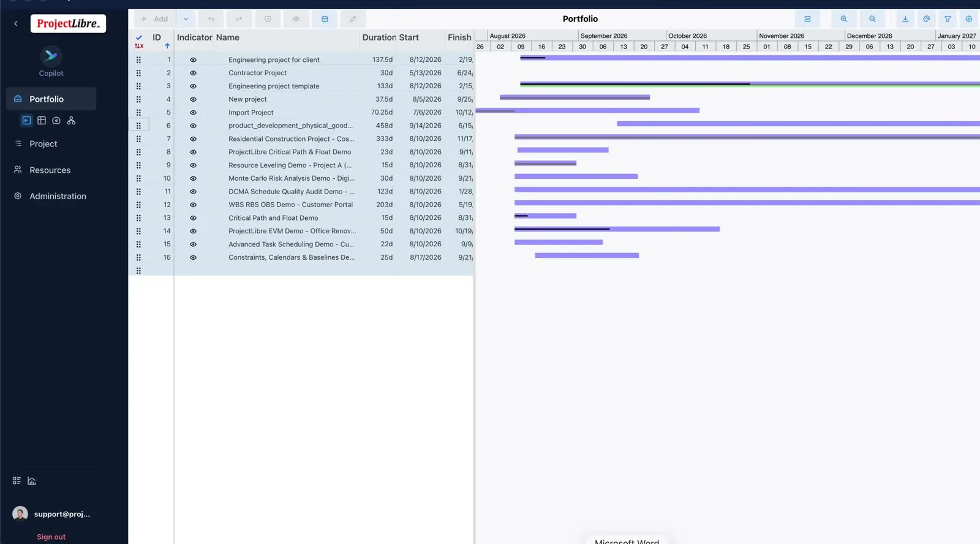Click the shield icon in toolbar

point(268,19)
